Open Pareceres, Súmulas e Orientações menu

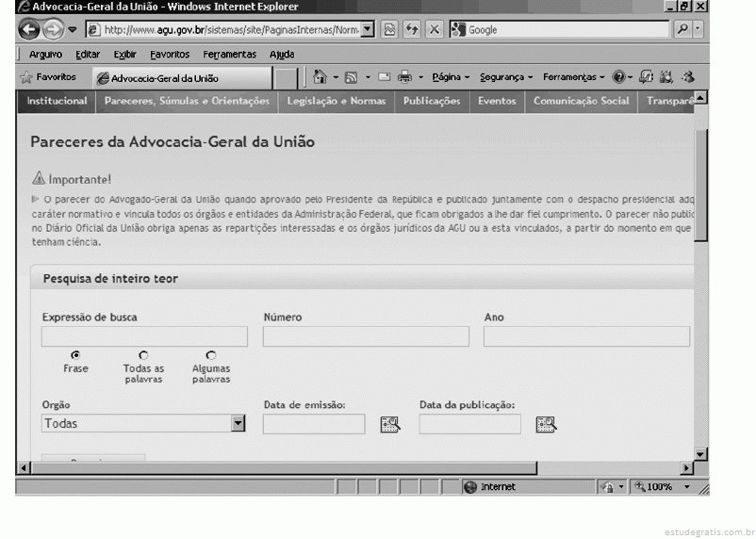[x=187, y=101]
